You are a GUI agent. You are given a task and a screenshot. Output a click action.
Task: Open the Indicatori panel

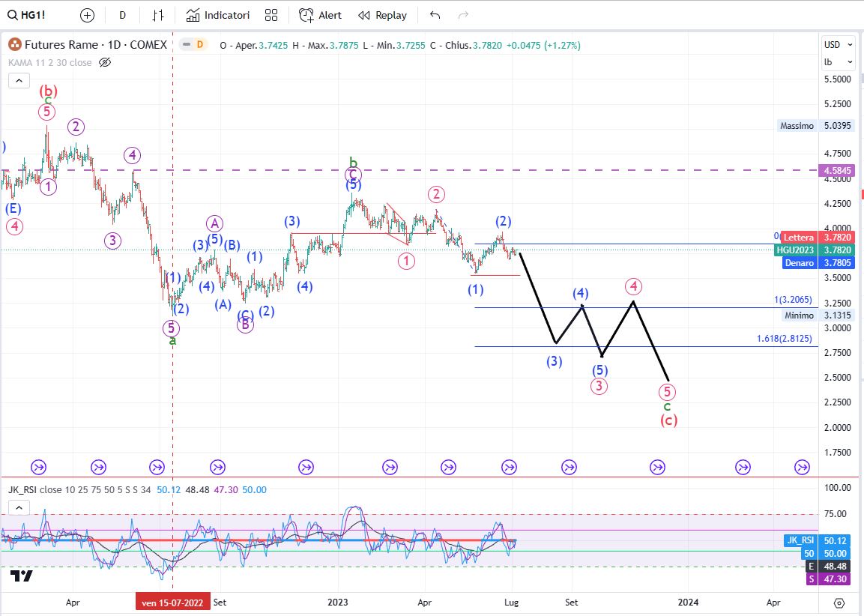[218, 15]
